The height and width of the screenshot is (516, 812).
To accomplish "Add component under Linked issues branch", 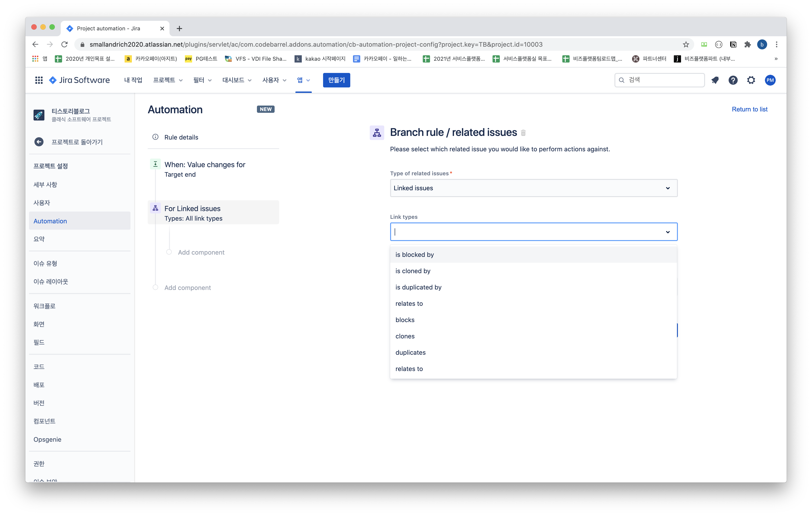I will [201, 252].
